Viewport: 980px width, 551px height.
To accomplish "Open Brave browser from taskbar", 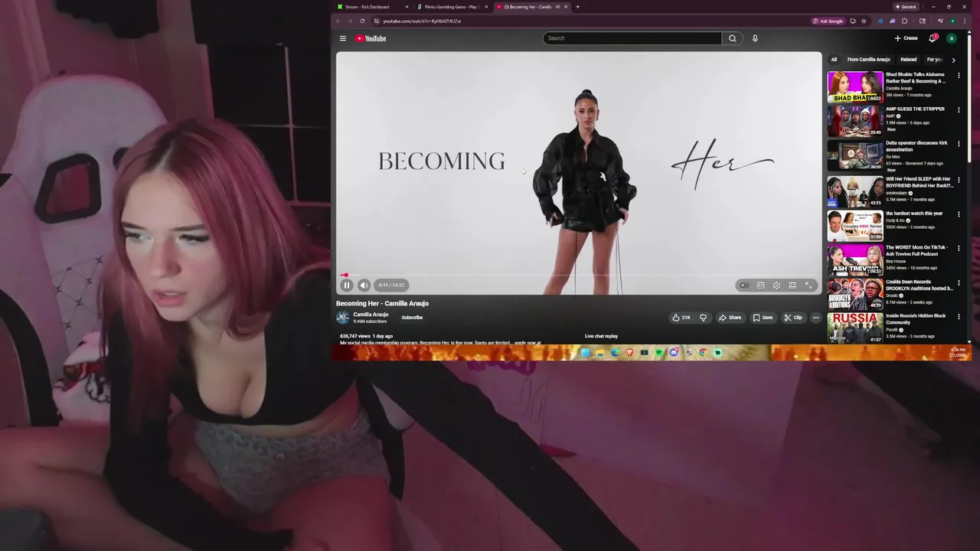I will point(629,353).
